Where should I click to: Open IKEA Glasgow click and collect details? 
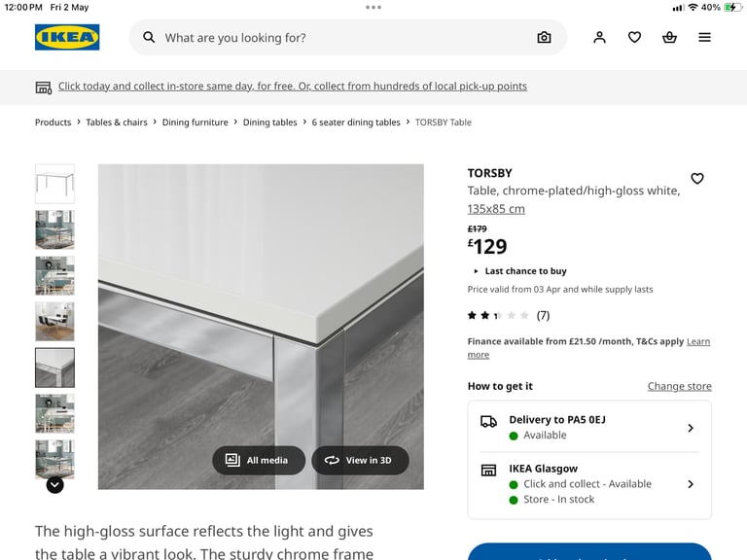589,484
